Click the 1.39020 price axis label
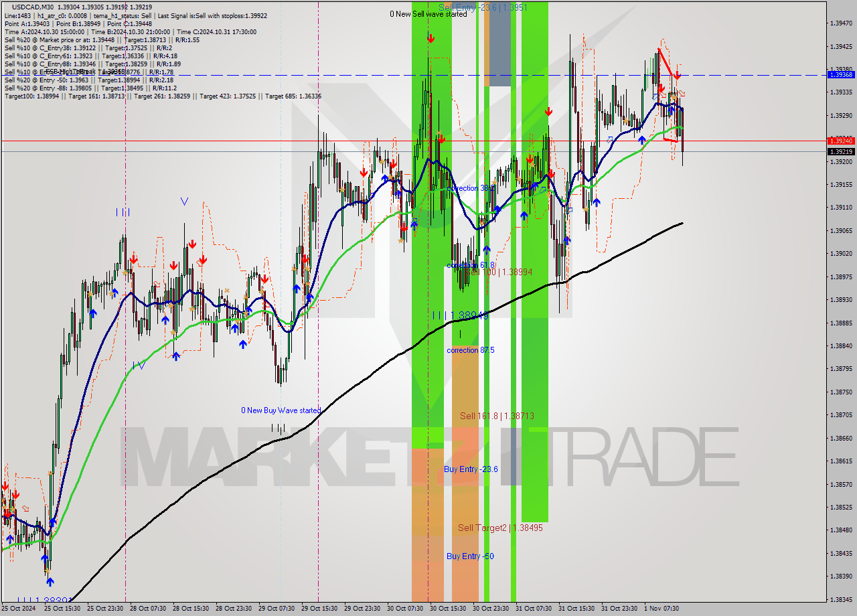The image size is (857, 616). pos(841,253)
